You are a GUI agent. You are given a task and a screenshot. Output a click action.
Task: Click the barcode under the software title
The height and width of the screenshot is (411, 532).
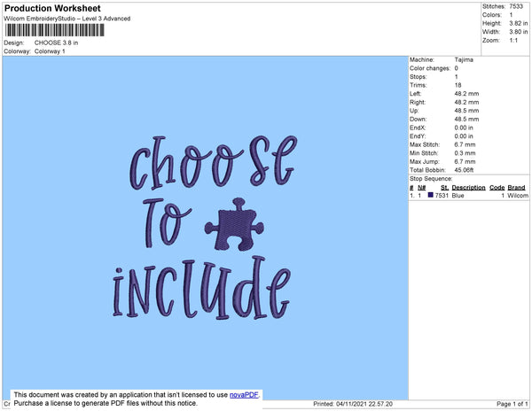(54, 30)
